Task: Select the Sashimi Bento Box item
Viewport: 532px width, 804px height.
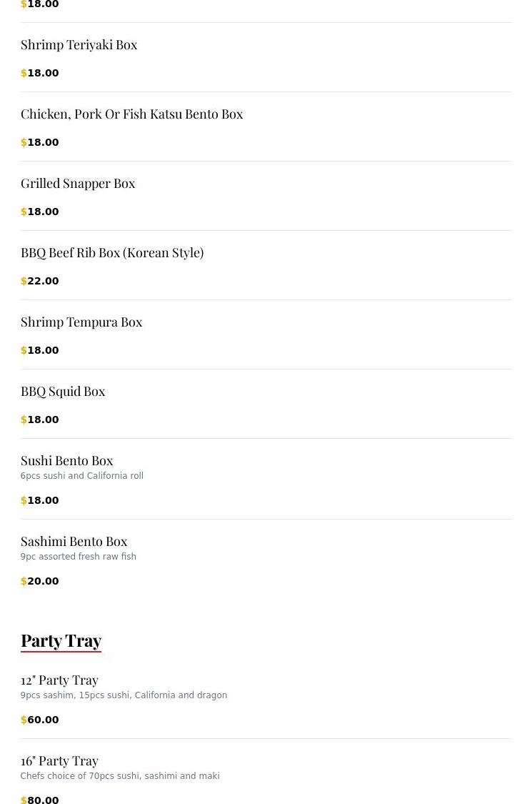Action: (74, 542)
